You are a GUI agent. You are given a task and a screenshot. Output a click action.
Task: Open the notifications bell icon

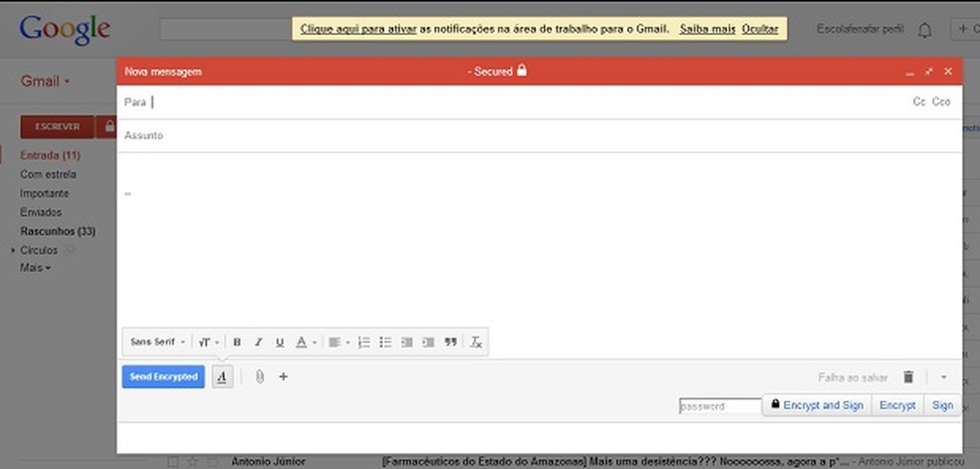(924, 29)
